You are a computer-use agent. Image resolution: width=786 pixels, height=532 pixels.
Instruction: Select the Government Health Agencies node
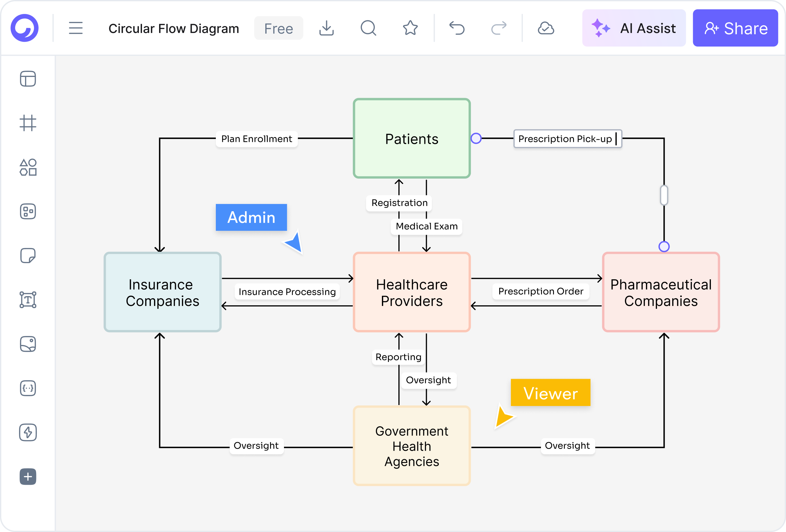coord(412,446)
